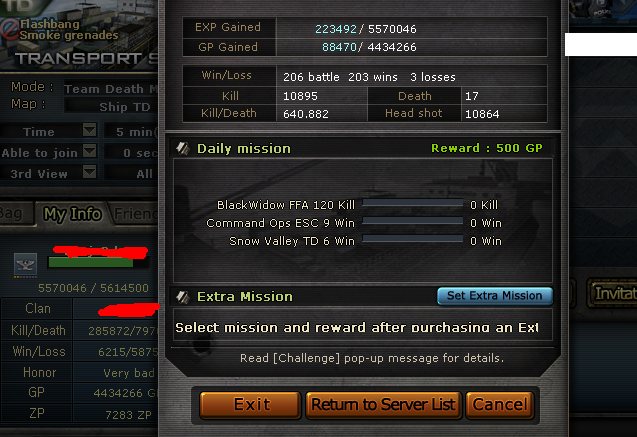Open the Bag tab
Screen dimensions: 637x437
pyautogui.click(x=15, y=214)
